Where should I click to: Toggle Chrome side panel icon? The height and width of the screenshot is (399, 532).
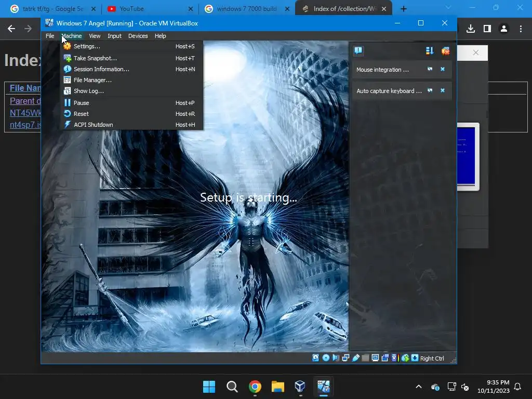point(487,29)
